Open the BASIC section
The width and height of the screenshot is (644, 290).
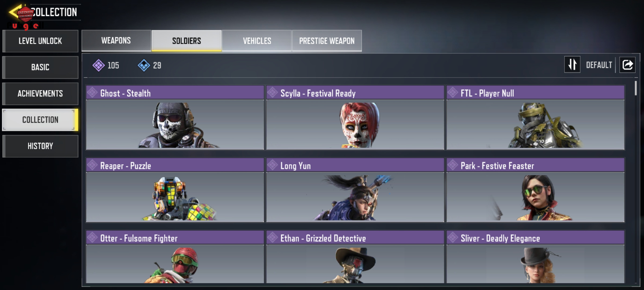click(40, 67)
